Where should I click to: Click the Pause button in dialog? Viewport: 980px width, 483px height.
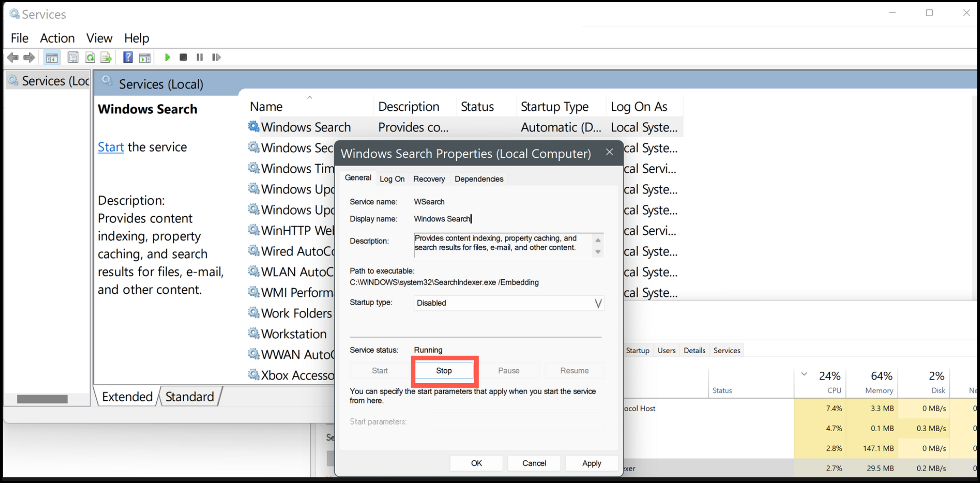tap(509, 371)
